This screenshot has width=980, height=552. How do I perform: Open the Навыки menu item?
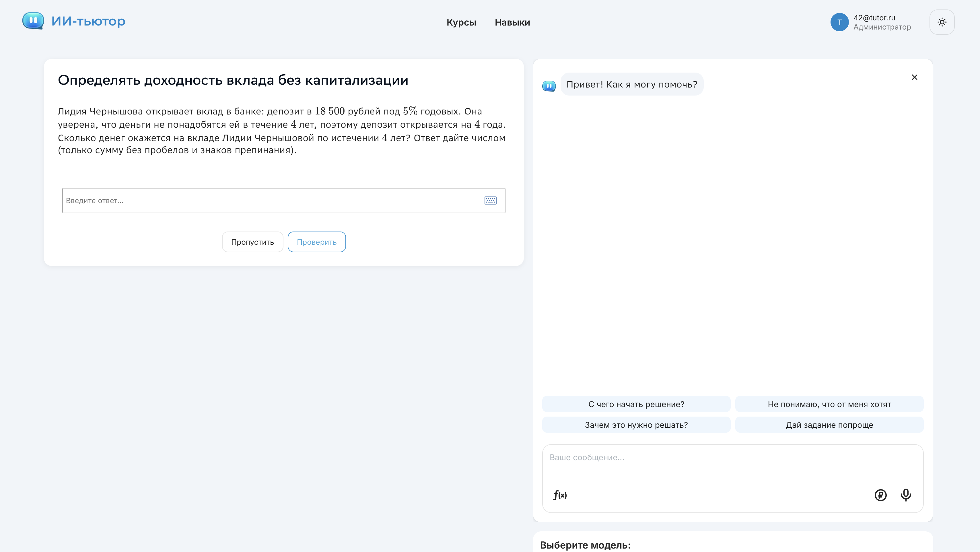tap(512, 22)
